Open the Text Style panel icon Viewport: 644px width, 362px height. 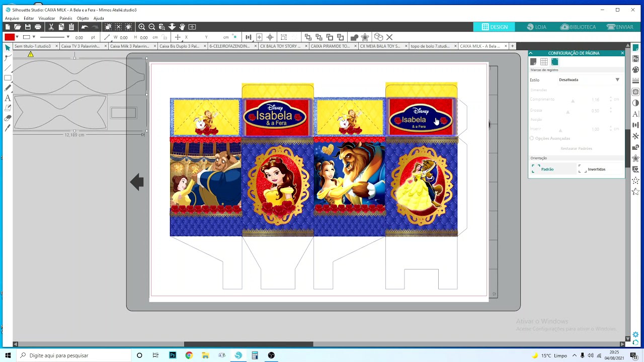tap(636, 114)
